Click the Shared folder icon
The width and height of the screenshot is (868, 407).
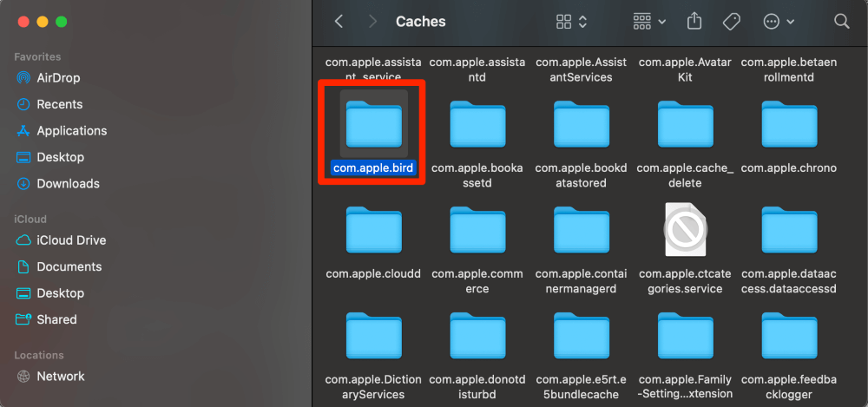click(x=23, y=319)
